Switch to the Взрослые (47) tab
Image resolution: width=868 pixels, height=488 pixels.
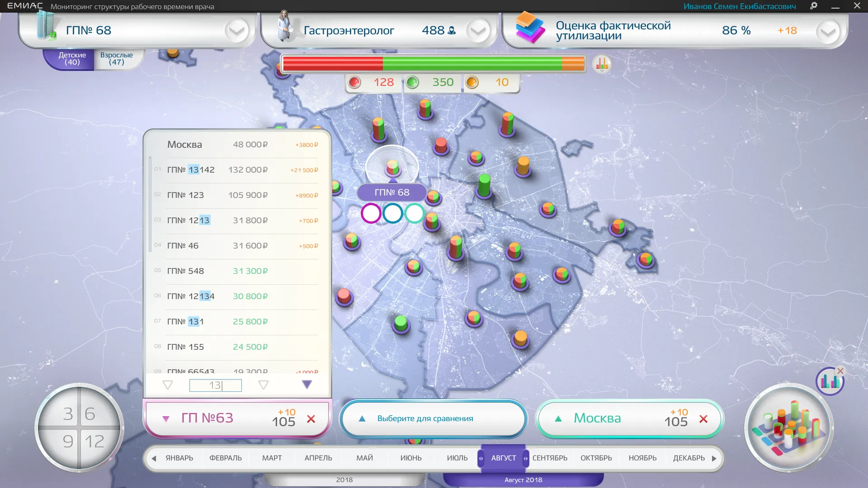[x=117, y=59]
